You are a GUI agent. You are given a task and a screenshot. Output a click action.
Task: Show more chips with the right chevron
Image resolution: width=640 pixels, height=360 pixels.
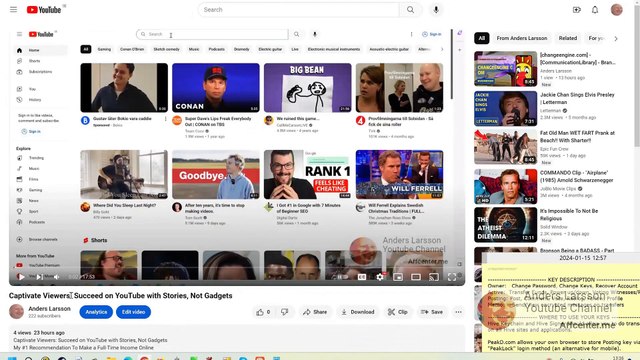click(x=616, y=38)
